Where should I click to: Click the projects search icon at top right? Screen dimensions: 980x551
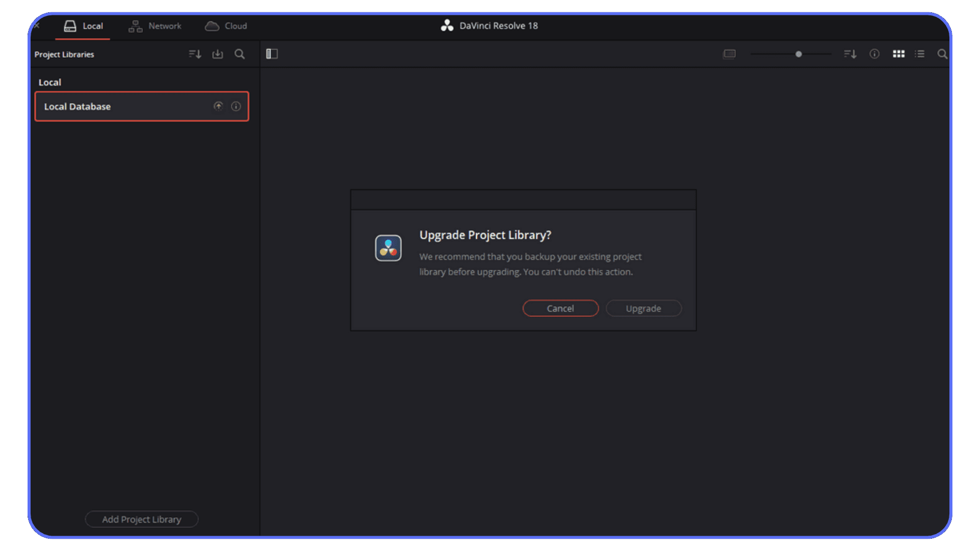[942, 54]
